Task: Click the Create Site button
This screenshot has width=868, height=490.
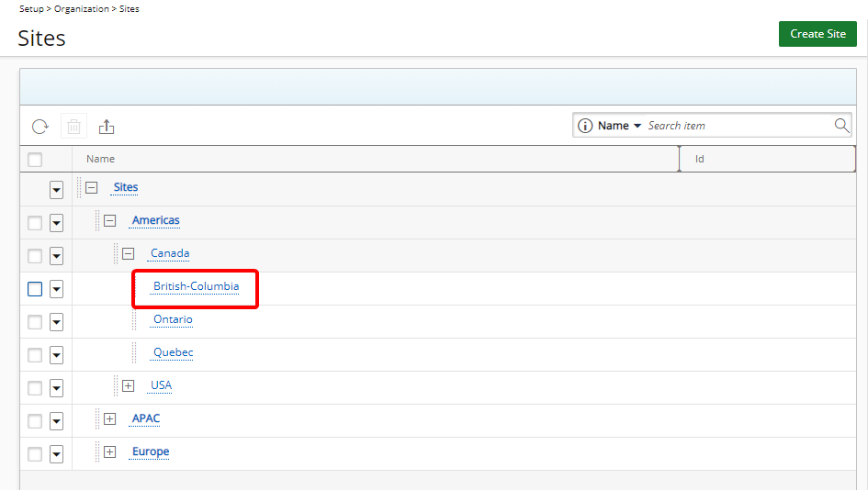Action: pyautogui.click(x=817, y=34)
